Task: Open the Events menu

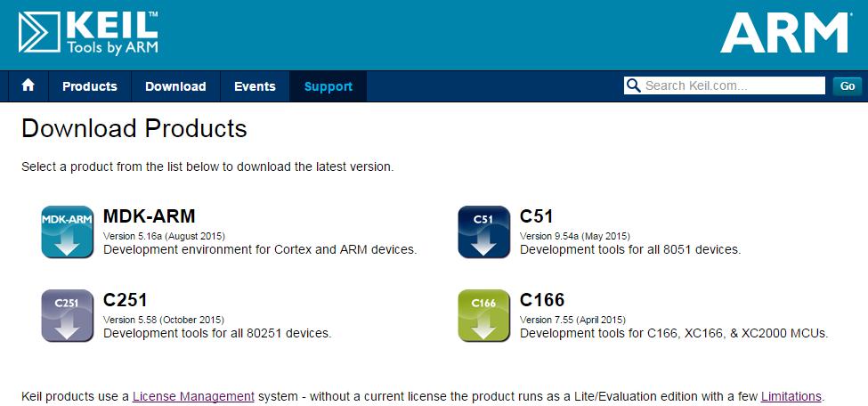Action: click(255, 86)
